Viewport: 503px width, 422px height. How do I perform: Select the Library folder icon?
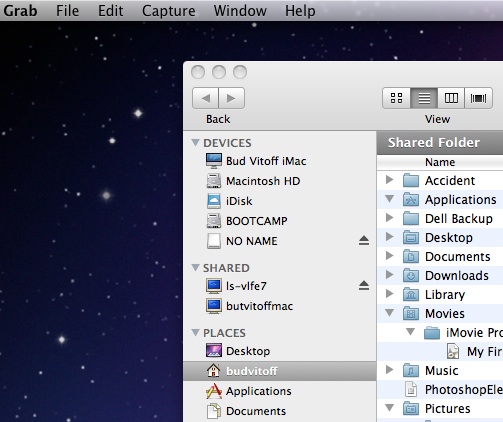tap(411, 294)
